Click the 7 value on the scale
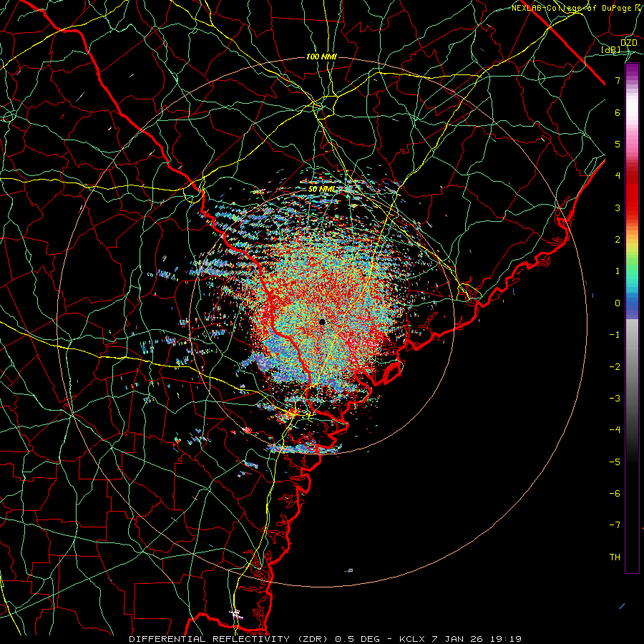Image resolution: width=644 pixels, height=644 pixels. (618, 80)
